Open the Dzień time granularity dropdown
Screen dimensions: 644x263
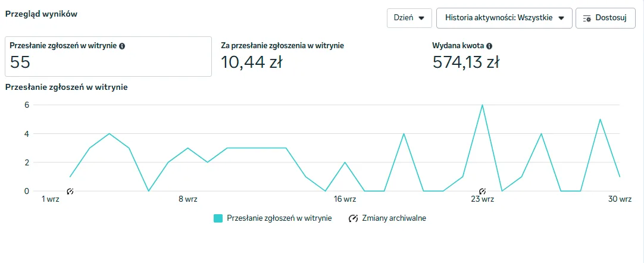pos(409,18)
